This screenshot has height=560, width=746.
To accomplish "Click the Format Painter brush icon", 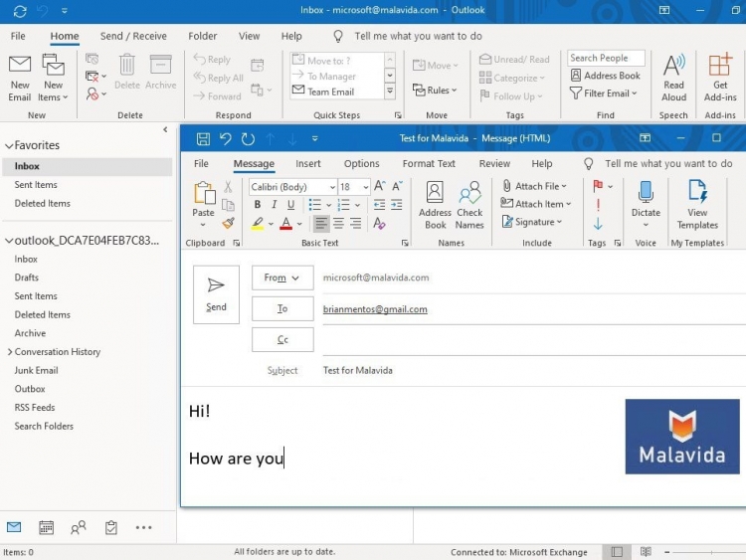I will tap(229, 224).
